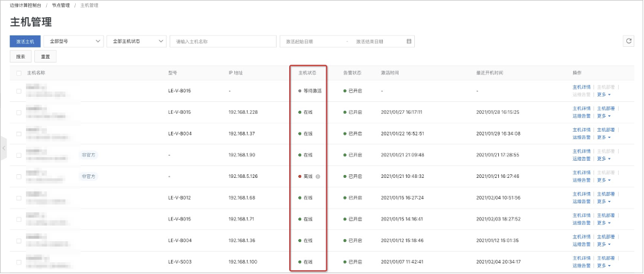Image resolution: width=644 pixels, height=274 pixels.
Task: Open 主机部署 for host 192.168.1.68
Action: click(606, 194)
